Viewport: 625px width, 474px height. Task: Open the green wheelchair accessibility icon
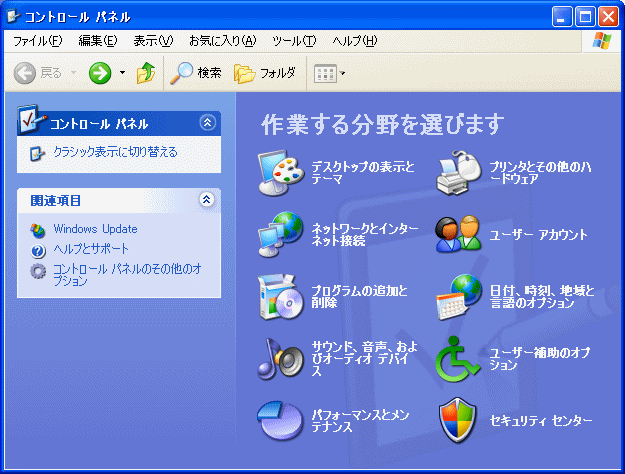click(x=458, y=359)
